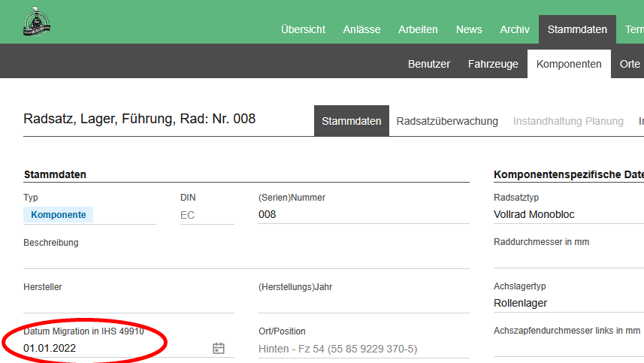Open the Orte submenu

[x=630, y=64]
